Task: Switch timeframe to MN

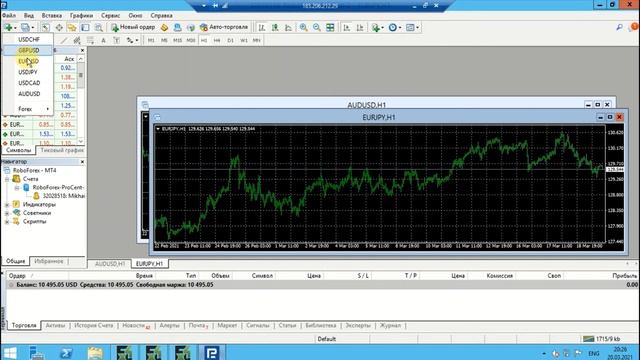Action: 256,40
